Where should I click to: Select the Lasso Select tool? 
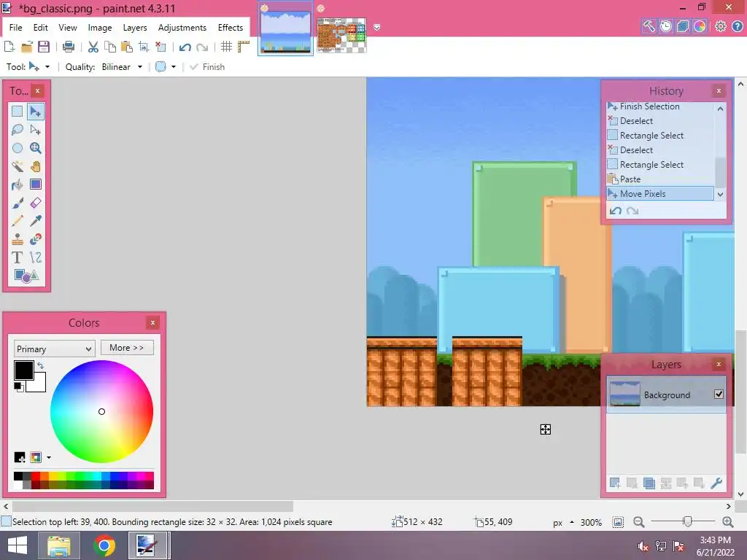point(18,130)
